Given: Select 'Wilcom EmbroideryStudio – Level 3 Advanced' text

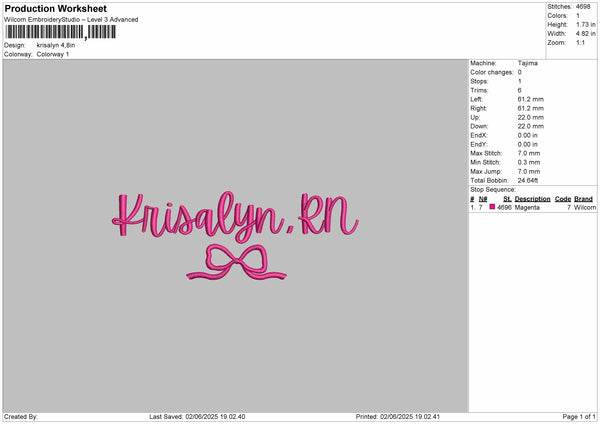Looking at the screenshot, I should 71,20.
